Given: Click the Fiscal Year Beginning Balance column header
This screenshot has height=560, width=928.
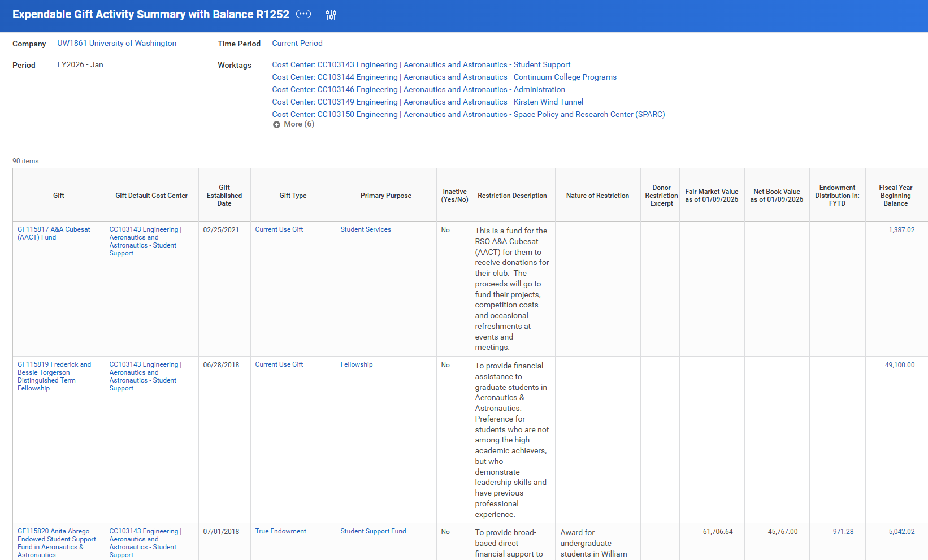Looking at the screenshot, I should tap(896, 196).
